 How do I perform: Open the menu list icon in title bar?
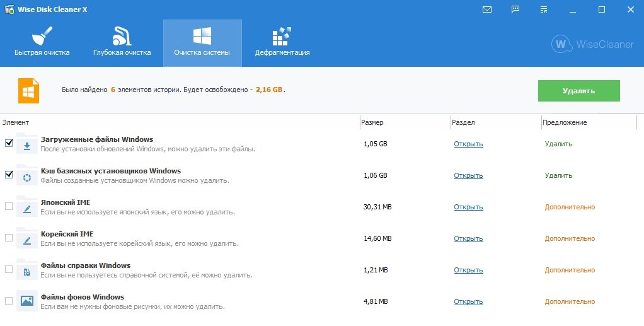click(544, 9)
